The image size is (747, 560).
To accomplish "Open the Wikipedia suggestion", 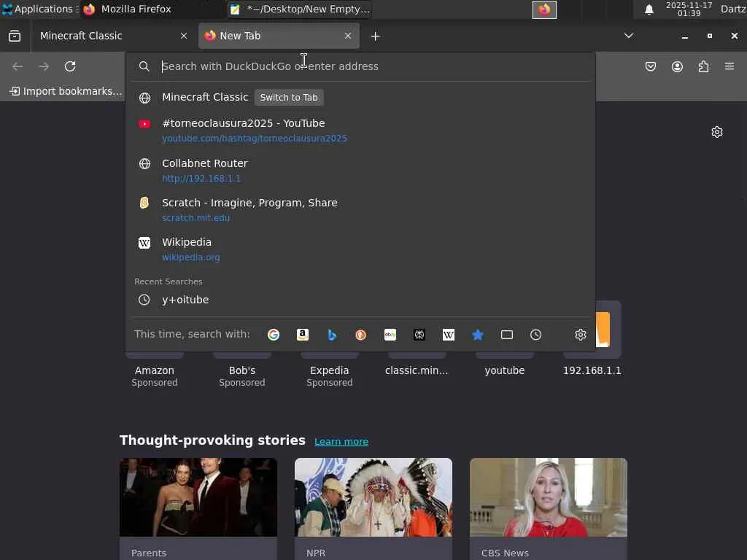I will pos(360,249).
